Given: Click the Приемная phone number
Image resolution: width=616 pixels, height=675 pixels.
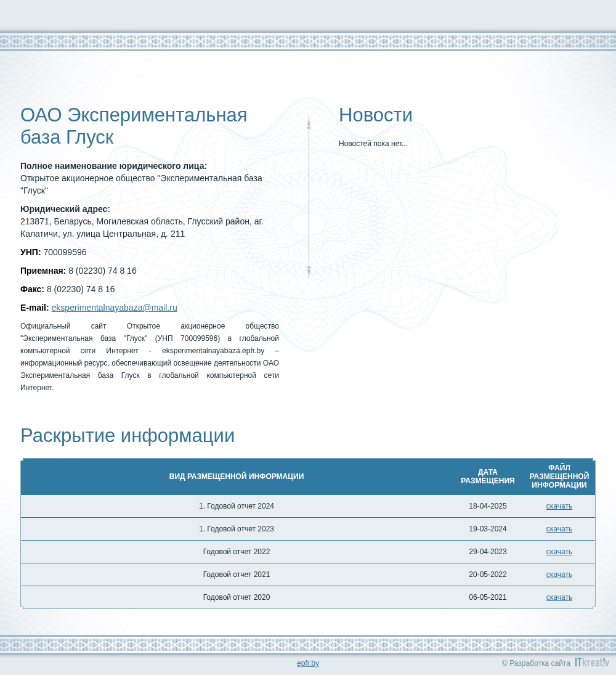Looking at the screenshot, I should point(102,271).
